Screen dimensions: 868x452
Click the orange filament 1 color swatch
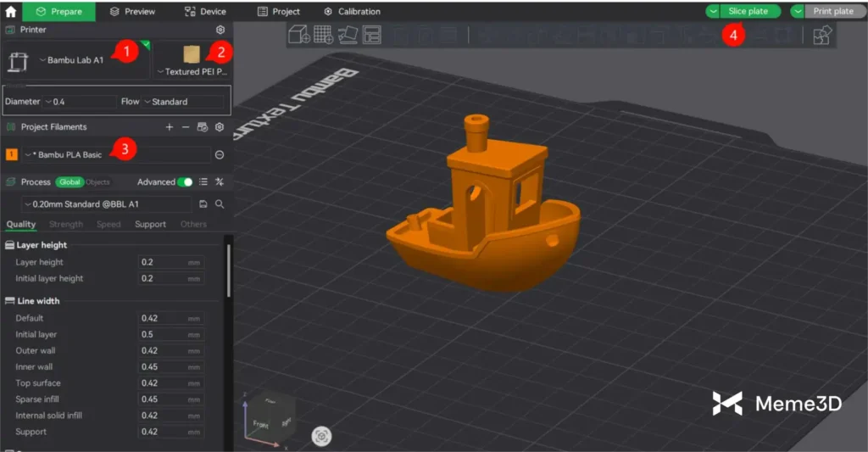pyautogui.click(x=12, y=154)
